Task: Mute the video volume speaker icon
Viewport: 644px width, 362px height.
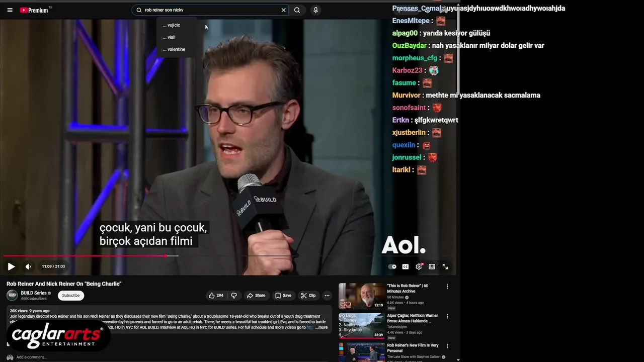Action: tap(28, 266)
